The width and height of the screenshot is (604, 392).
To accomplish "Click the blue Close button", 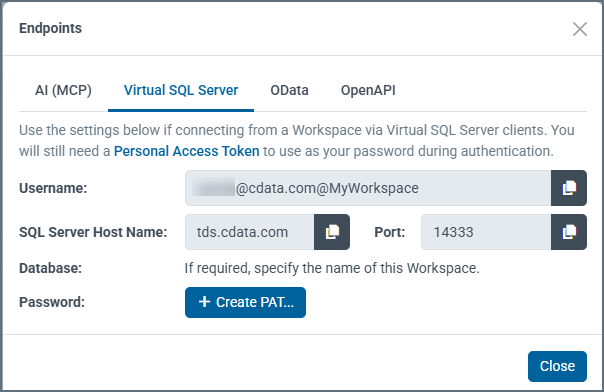I will point(557,366).
